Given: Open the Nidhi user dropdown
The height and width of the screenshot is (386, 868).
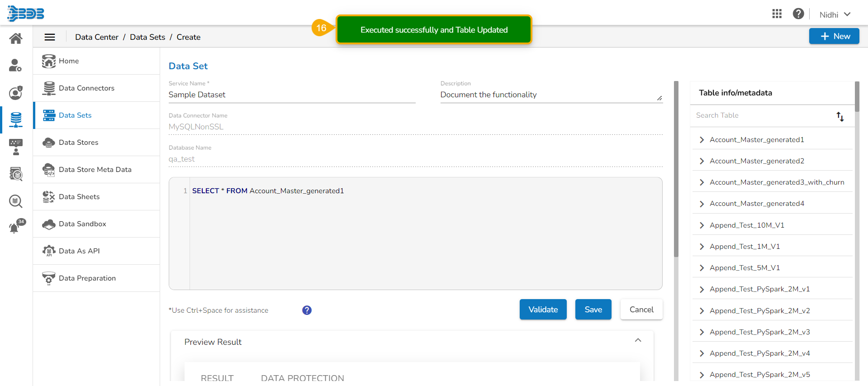Looking at the screenshot, I should tap(835, 14).
